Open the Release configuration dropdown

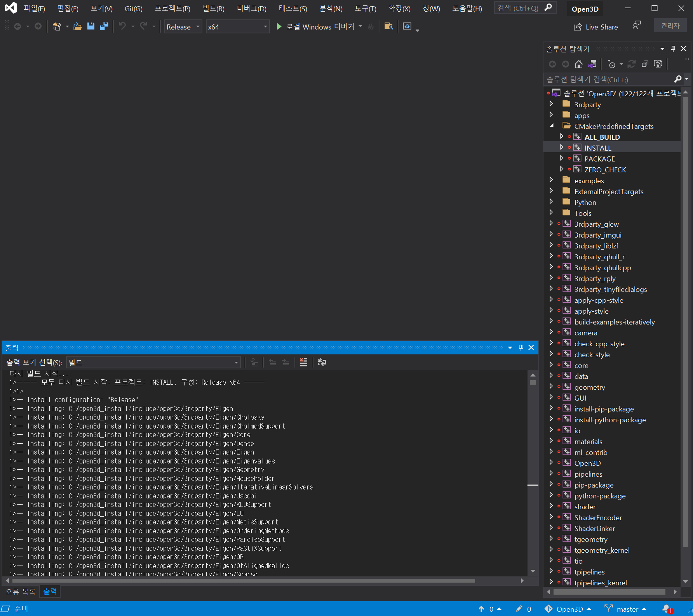[183, 26]
